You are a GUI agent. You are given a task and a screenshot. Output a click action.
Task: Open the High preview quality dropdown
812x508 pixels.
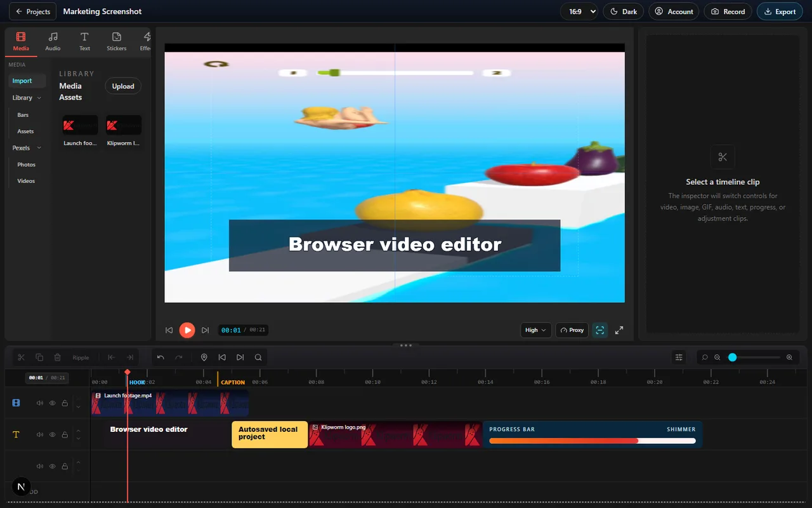coord(535,330)
